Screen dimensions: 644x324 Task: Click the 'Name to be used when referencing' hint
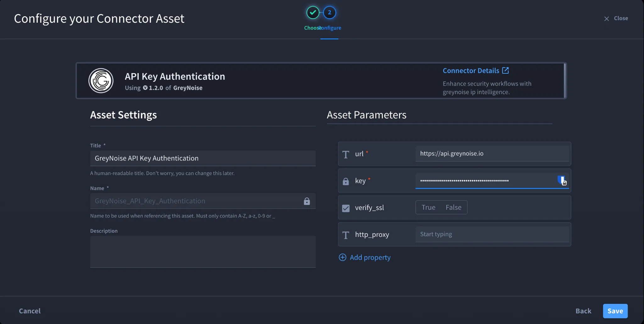(x=182, y=216)
